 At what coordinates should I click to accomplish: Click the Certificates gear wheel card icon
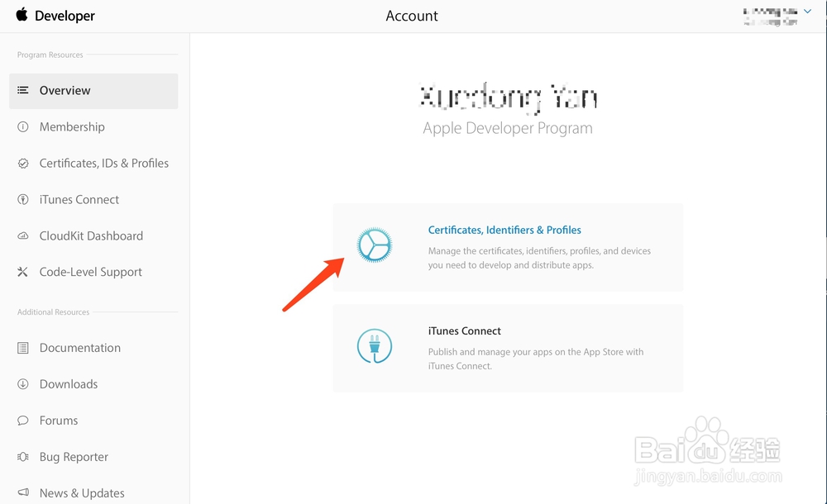(375, 245)
